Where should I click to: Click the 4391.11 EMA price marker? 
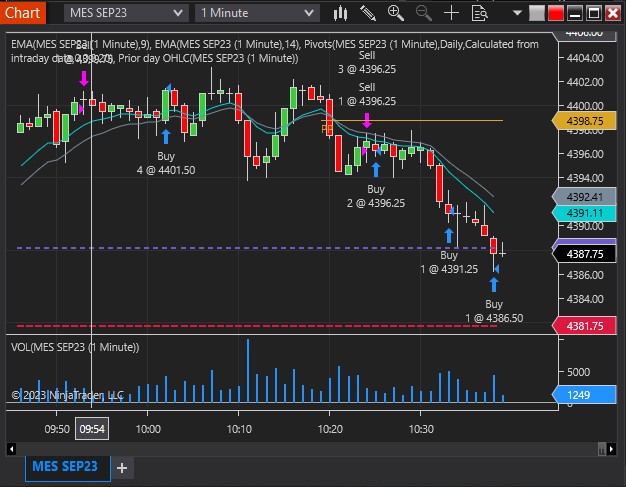pos(584,213)
